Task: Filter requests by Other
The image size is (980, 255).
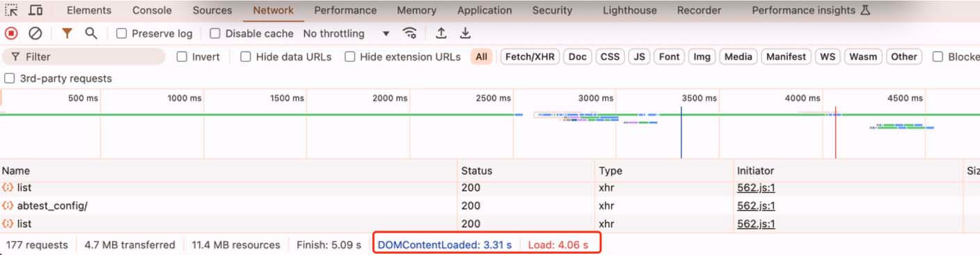Action: pos(904,57)
